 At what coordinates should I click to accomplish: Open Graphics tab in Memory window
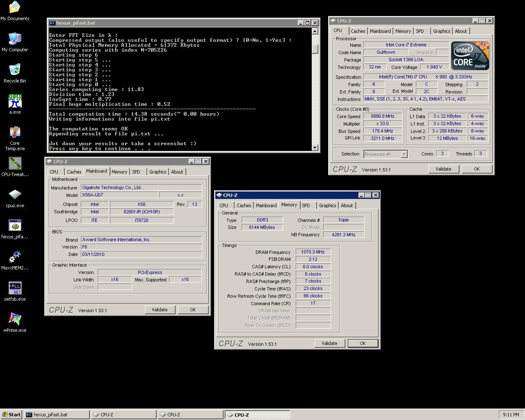[328, 205]
